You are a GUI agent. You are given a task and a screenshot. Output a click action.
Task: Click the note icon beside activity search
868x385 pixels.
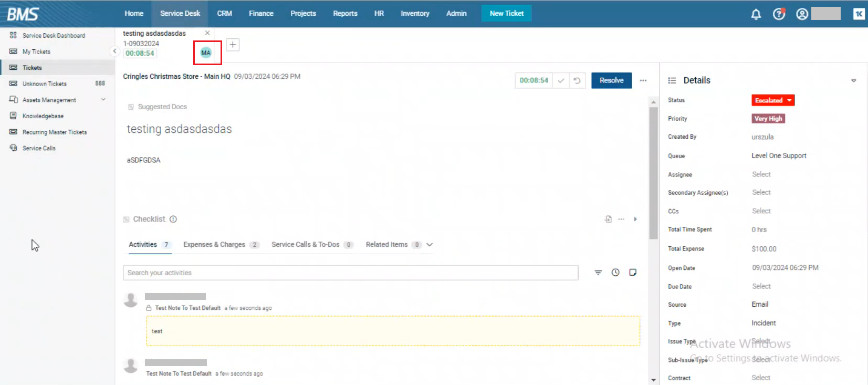(x=633, y=273)
